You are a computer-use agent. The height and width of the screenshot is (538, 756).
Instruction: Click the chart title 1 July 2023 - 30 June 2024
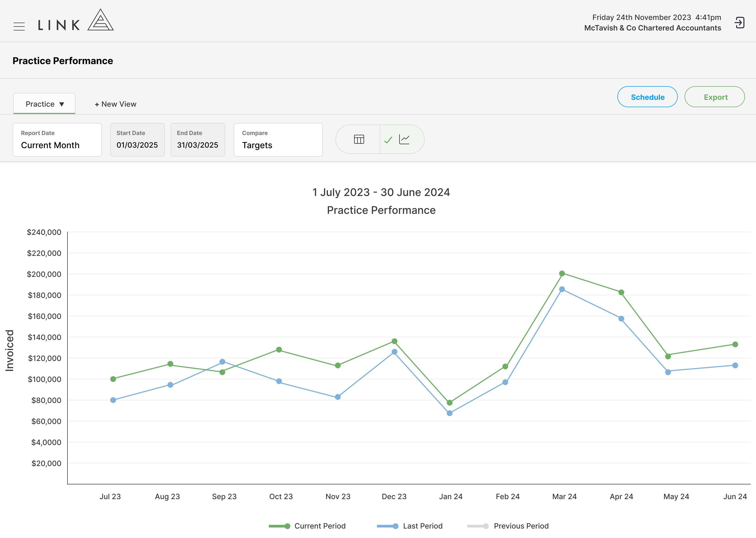click(x=381, y=192)
